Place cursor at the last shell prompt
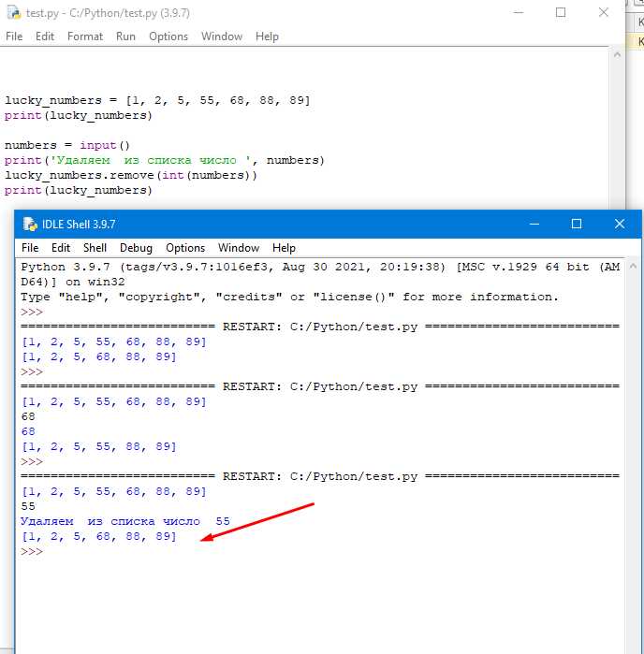 [x=47, y=551]
